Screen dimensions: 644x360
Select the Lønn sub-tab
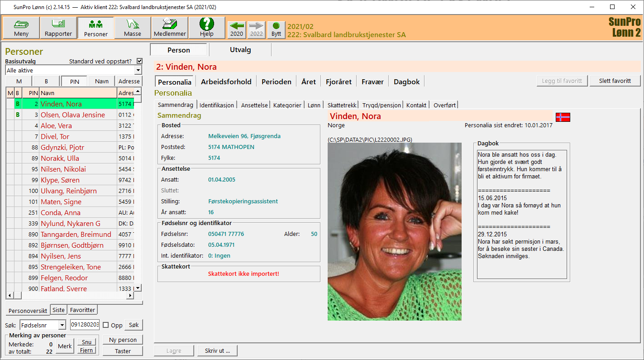[314, 105]
